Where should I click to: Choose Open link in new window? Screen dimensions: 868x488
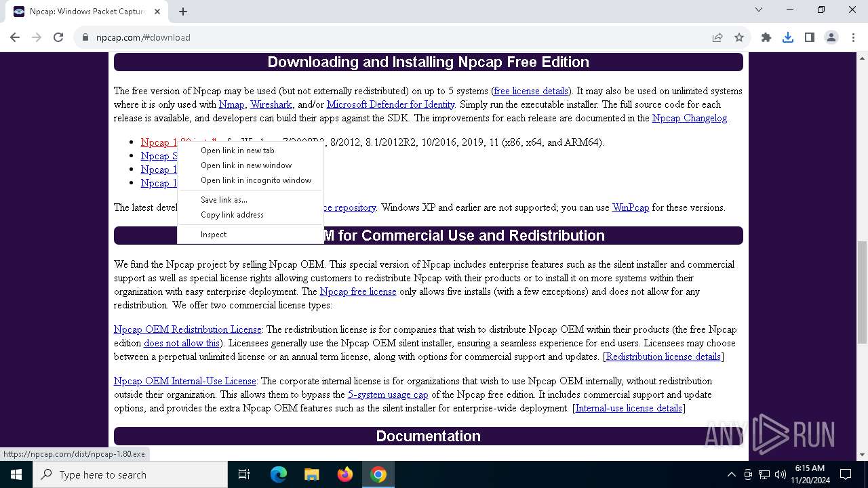[250, 165]
